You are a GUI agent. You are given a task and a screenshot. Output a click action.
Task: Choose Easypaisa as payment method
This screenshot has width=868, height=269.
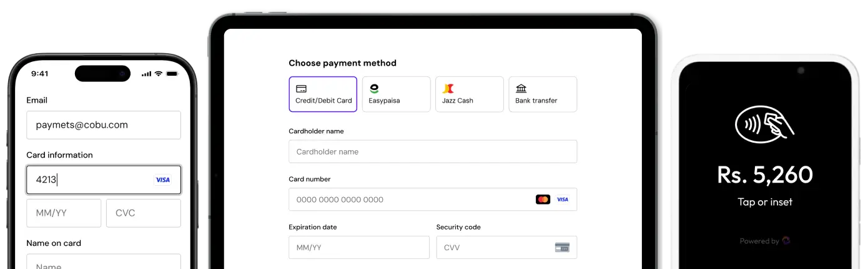pos(396,94)
